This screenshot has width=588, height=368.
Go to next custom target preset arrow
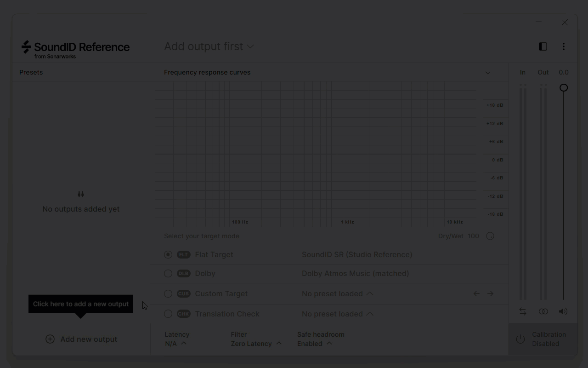(x=491, y=293)
